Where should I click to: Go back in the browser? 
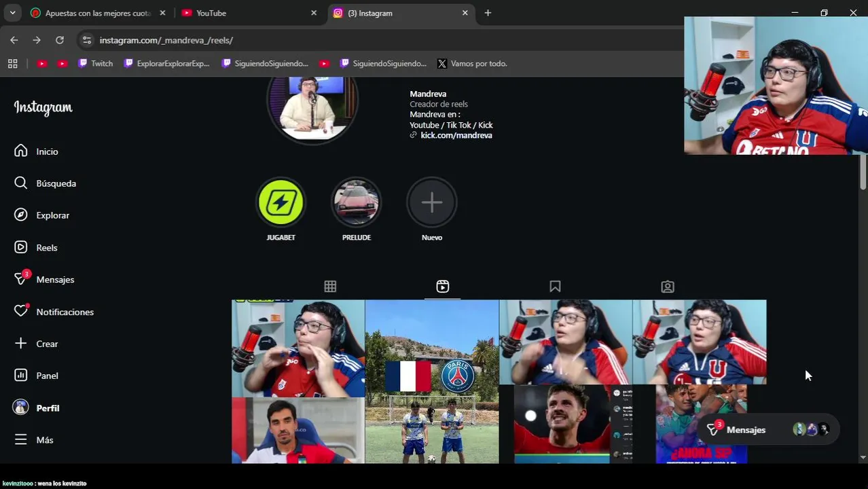click(14, 40)
